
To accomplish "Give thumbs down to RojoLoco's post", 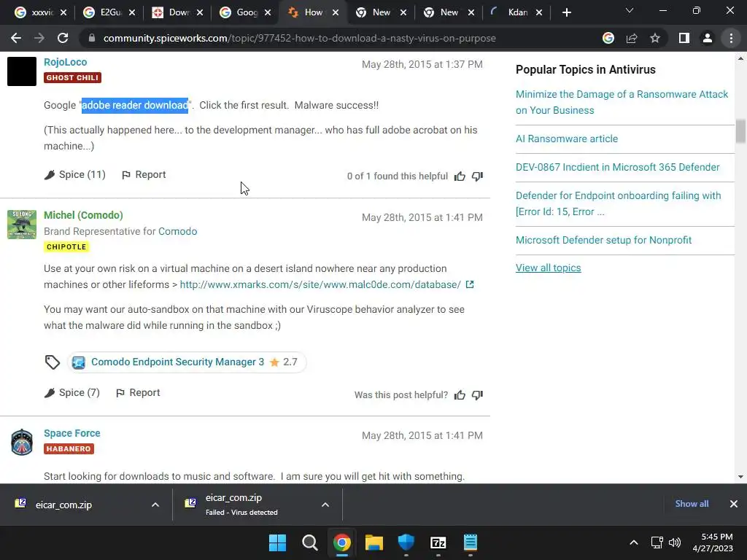I will (477, 176).
